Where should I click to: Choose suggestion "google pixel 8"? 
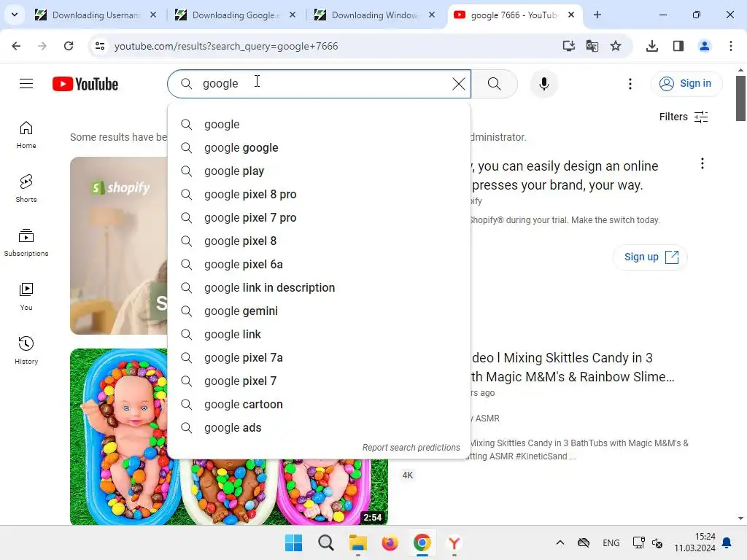click(319, 241)
